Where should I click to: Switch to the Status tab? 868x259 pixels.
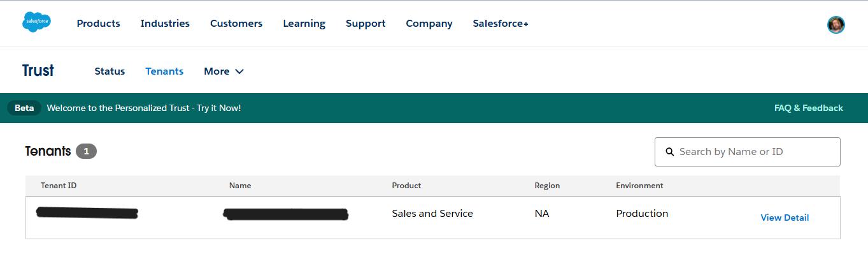click(x=110, y=71)
